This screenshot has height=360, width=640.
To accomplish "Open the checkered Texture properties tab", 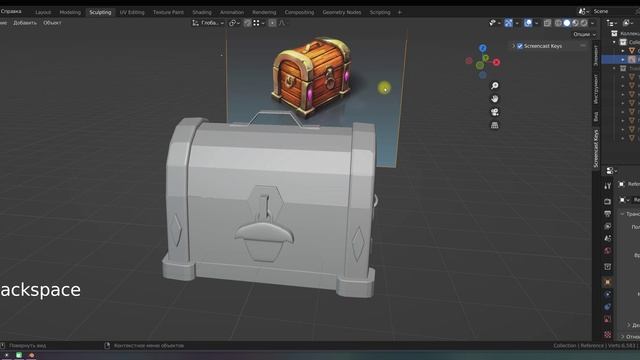I will (607, 335).
